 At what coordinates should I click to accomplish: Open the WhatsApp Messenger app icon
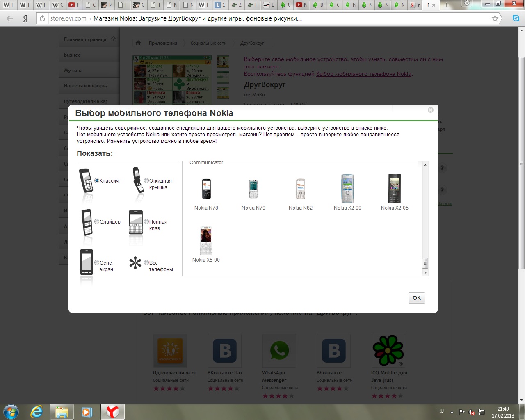pyautogui.click(x=279, y=351)
